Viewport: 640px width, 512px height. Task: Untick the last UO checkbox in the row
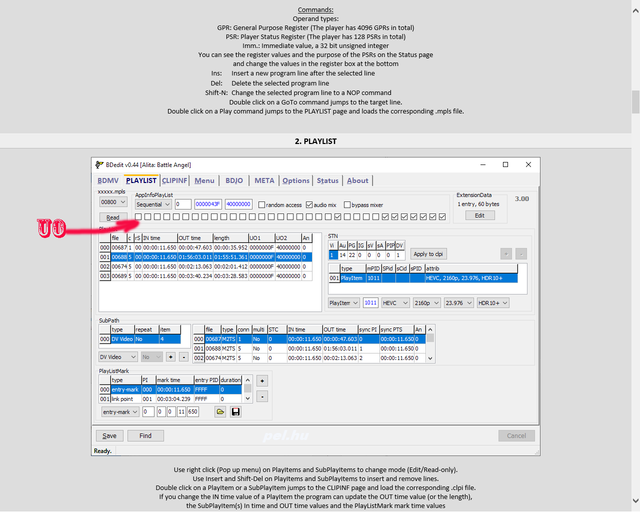(442, 217)
